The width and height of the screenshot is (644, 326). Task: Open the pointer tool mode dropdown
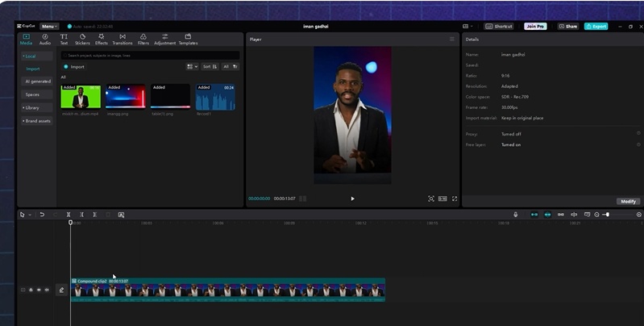coord(30,215)
